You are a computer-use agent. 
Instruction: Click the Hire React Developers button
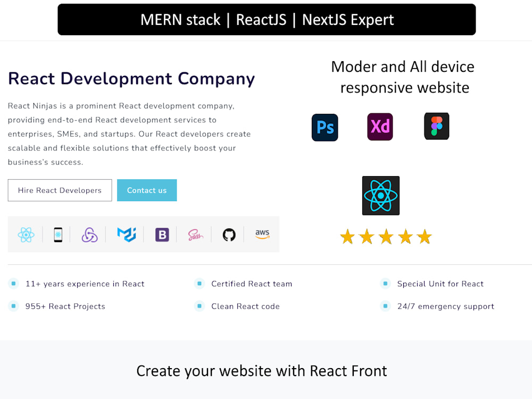[60, 190]
